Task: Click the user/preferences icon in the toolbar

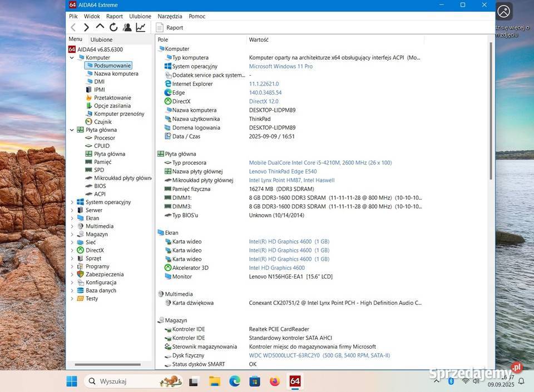Action: (x=127, y=27)
